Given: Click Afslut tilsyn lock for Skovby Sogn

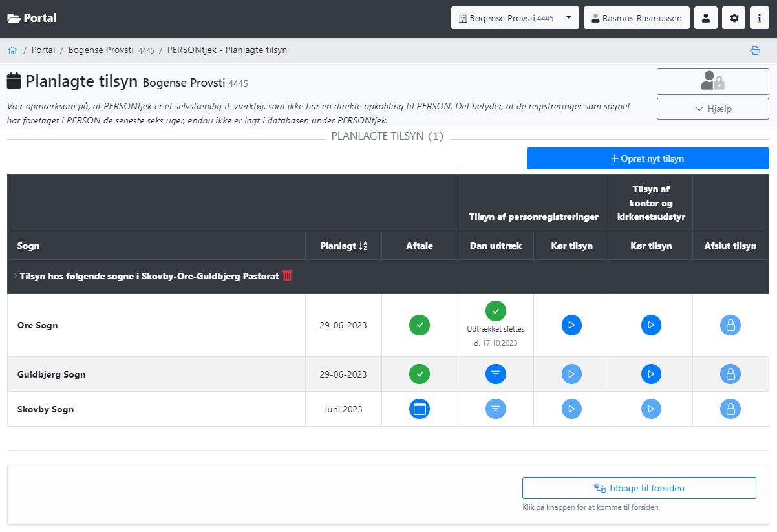Looking at the screenshot, I should [x=730, y=409].
